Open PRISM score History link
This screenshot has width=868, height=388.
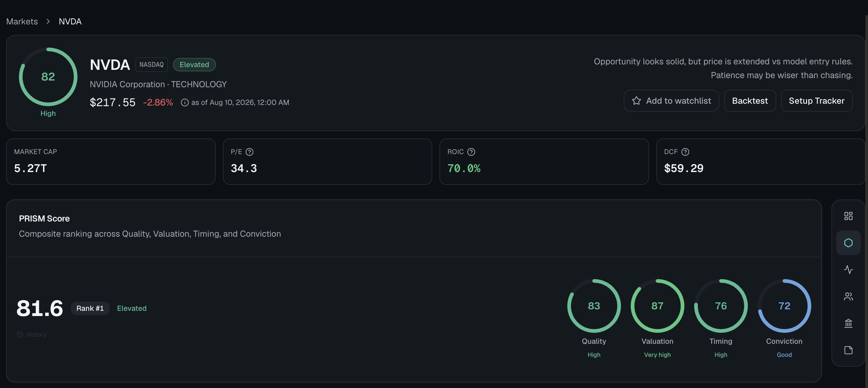[x=32, y=334]
